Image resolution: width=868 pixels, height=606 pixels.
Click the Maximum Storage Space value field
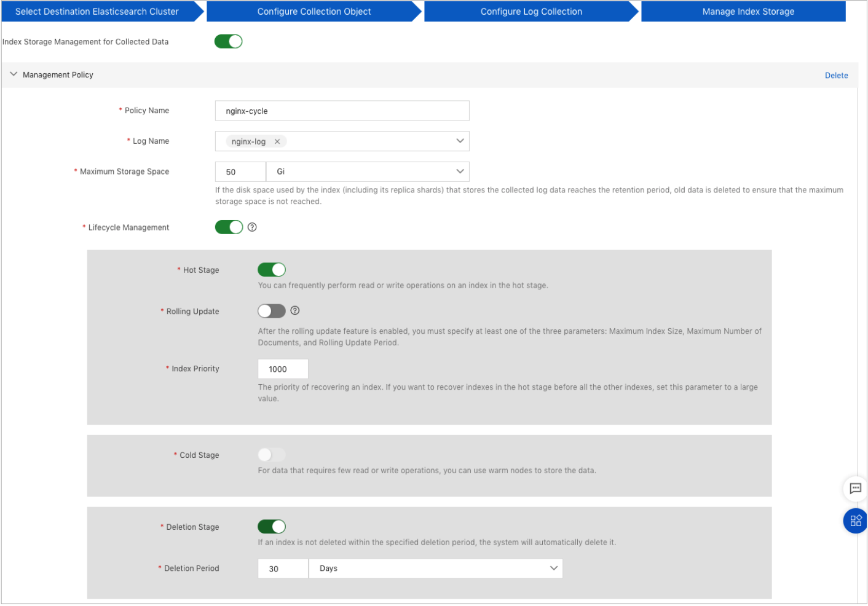240,171
